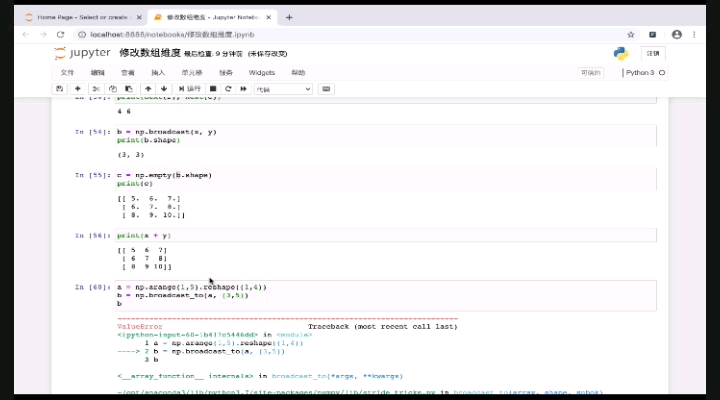
Task: Save the notebook with the floppy icon
Action: pos(60,89)
